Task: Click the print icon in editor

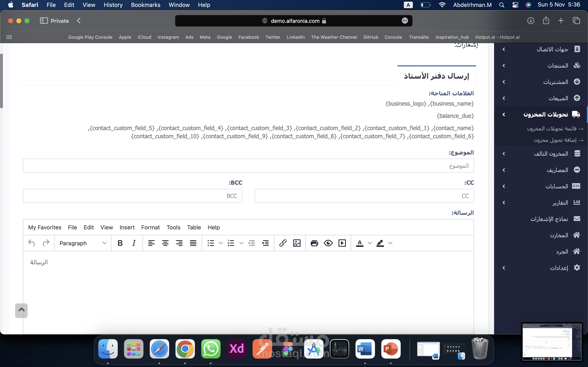Action: [314, 243]
